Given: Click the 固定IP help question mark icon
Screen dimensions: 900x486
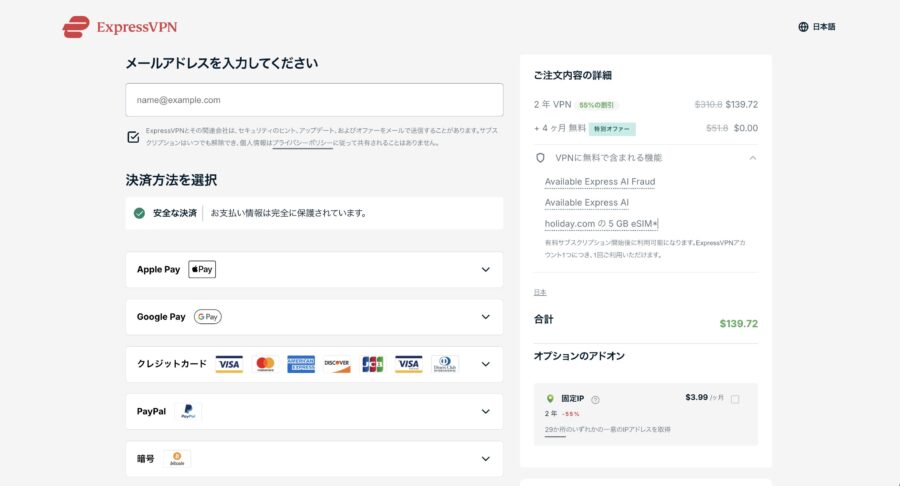Looking at the screenshot, I should pyautogui.click(x=595, y=400).
